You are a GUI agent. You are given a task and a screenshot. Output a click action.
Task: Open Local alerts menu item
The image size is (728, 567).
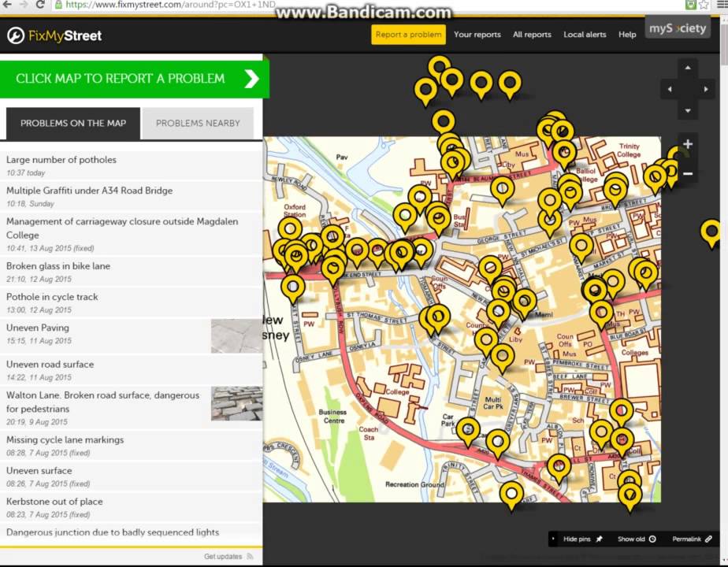tap(585, 35)
